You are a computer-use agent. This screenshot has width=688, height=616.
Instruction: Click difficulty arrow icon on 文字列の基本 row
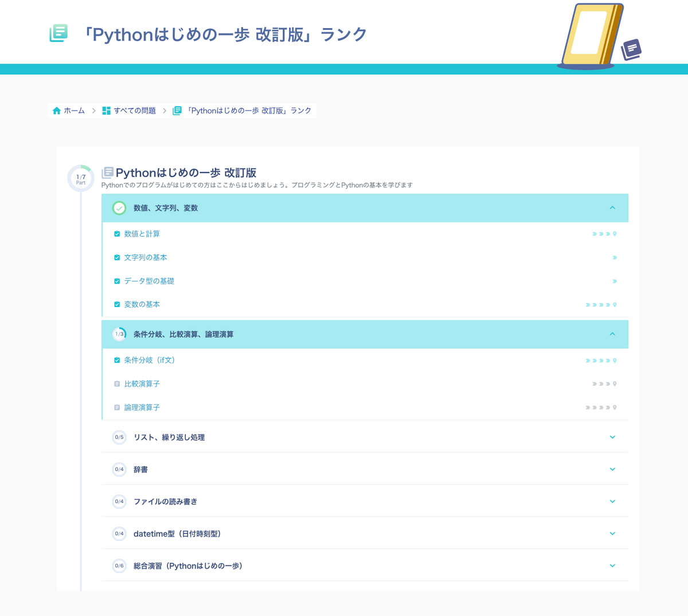point(615,258)
